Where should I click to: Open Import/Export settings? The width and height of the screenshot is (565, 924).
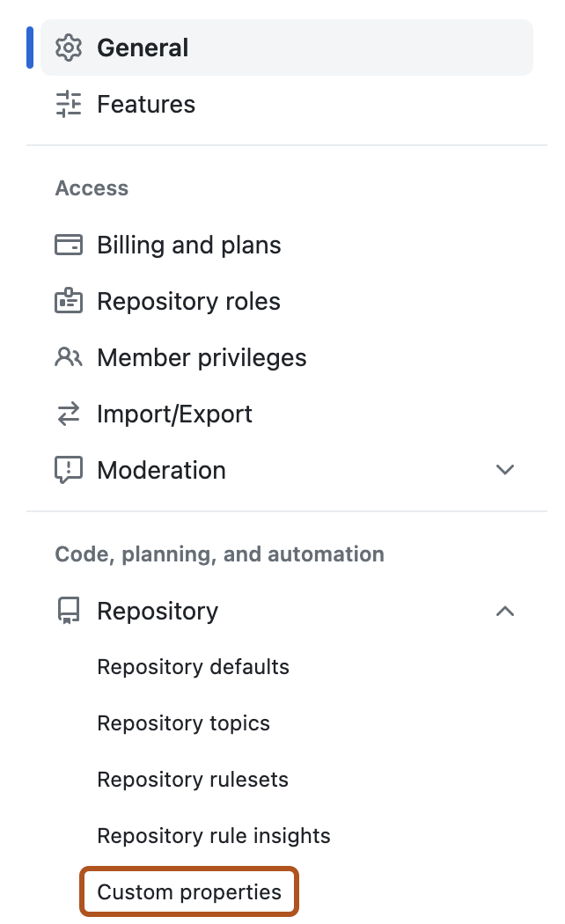click(174, 414)
